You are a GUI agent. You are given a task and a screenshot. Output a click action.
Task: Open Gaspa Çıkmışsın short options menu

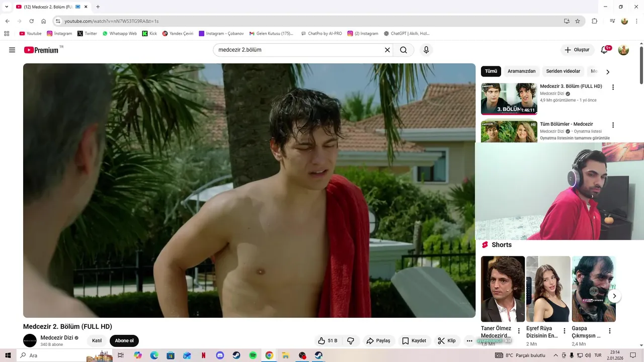(610, 331)
